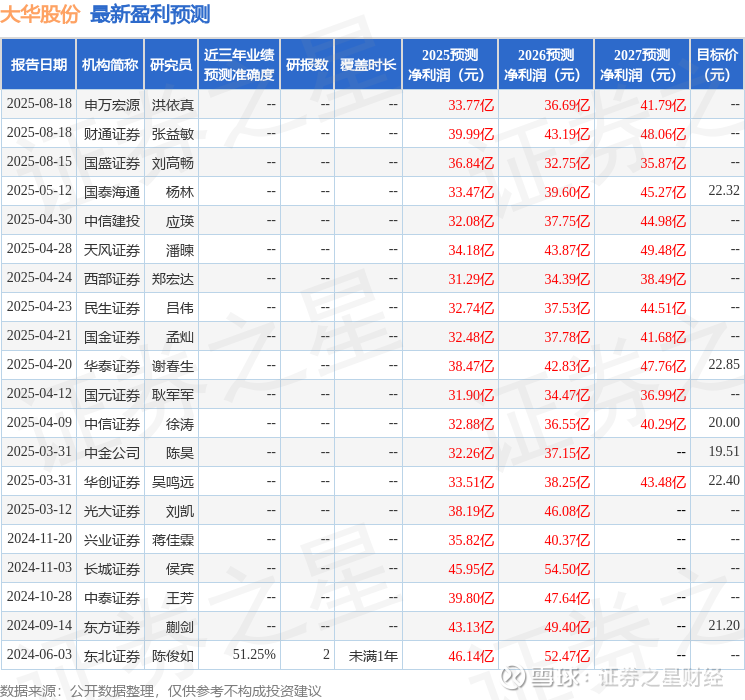
Task: Click report date 2024-11-20
Action: coord(39,538)
